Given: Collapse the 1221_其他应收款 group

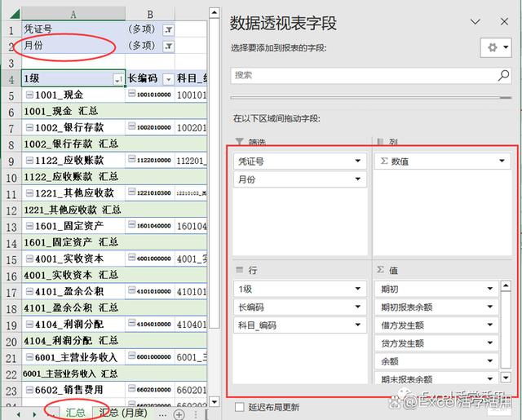Looking at the screenshot, I should coord(29,193).
